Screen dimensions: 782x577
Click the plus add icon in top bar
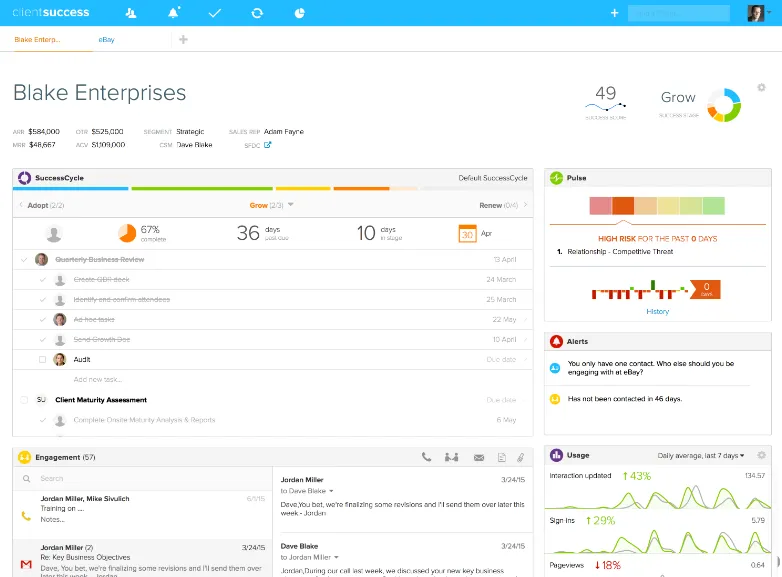[x=614, y=13]
